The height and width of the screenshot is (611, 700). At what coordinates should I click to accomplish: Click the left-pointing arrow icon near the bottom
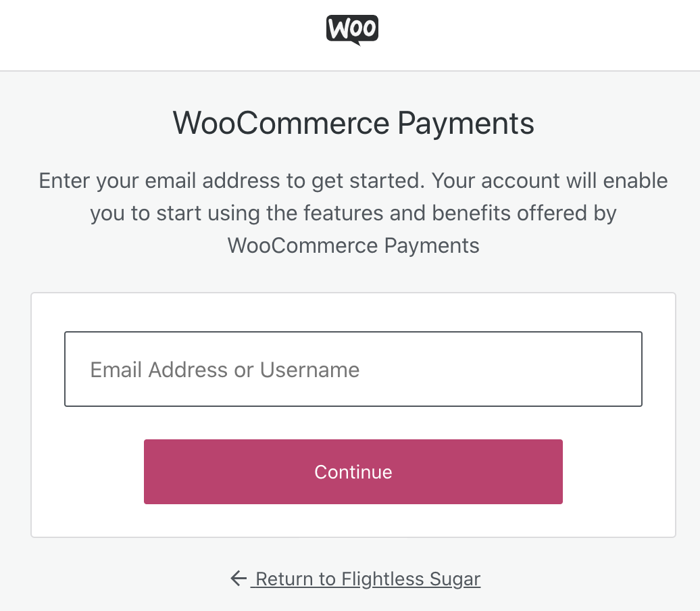point(238,579)
